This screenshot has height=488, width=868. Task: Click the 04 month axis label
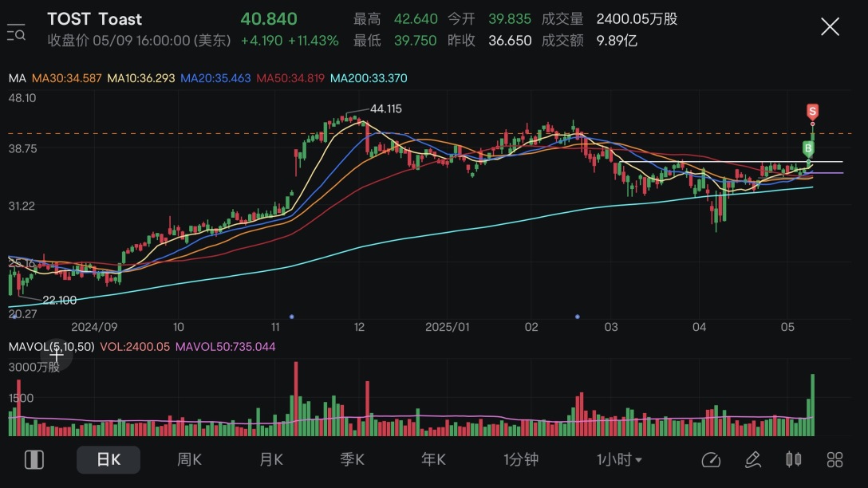(699, 327)
